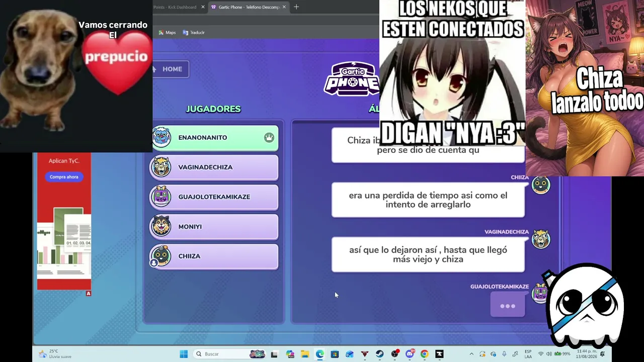Open the weather widget showing 25°C
The height and width of the screenshot is (362, 644).
coord(55,354)
